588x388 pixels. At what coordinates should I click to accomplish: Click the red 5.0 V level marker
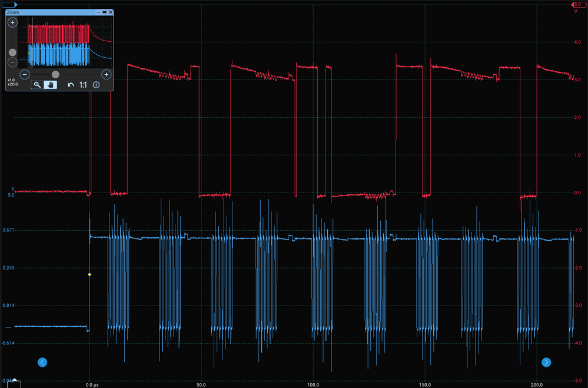580,4
